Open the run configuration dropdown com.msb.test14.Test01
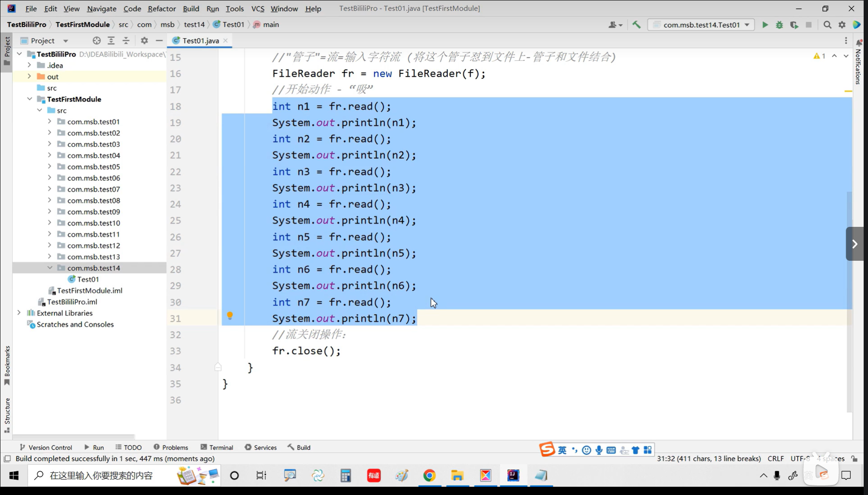The image size is (868, 495). click(701, 25)
